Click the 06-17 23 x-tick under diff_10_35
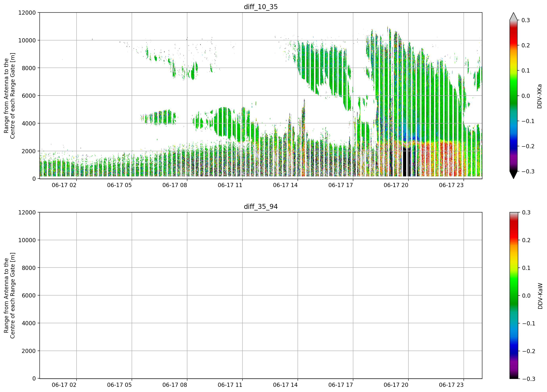 click(451, 185)
